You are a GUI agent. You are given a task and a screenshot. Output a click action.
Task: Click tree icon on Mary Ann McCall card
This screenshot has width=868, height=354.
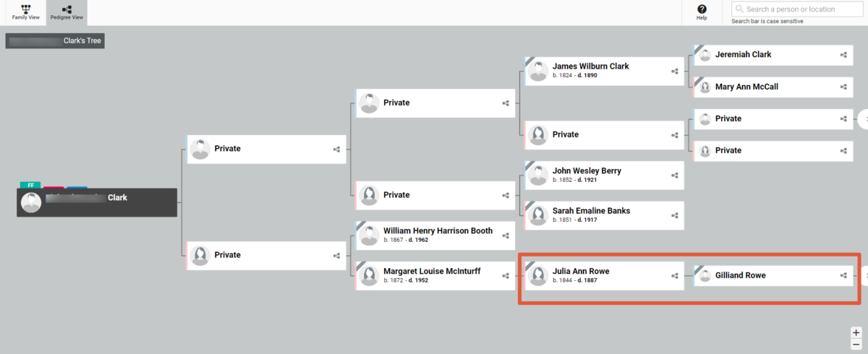(x=843, y=87)
